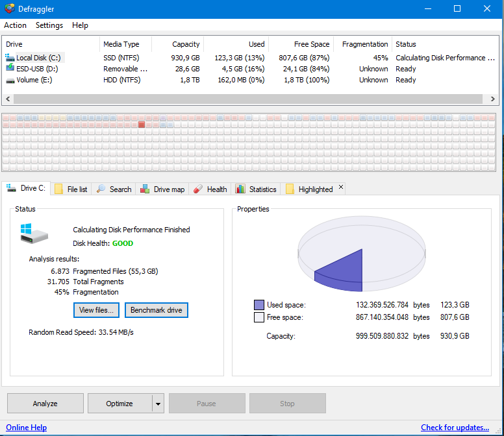Select the ESD-USB (D:) row label
This screenshot has height=436, width=504.
[37, 69]
